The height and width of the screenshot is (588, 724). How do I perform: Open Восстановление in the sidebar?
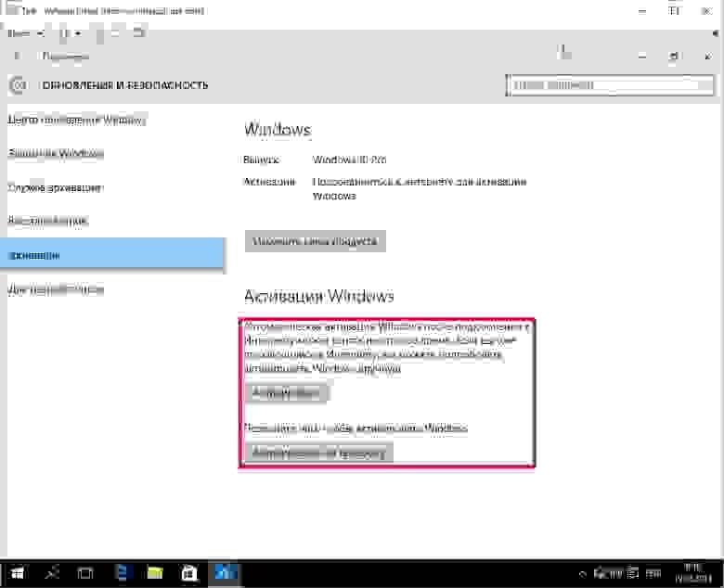48,221
